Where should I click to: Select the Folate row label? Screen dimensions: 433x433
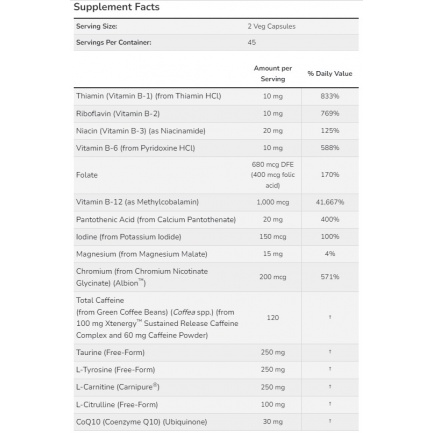[x=87, y=175]
